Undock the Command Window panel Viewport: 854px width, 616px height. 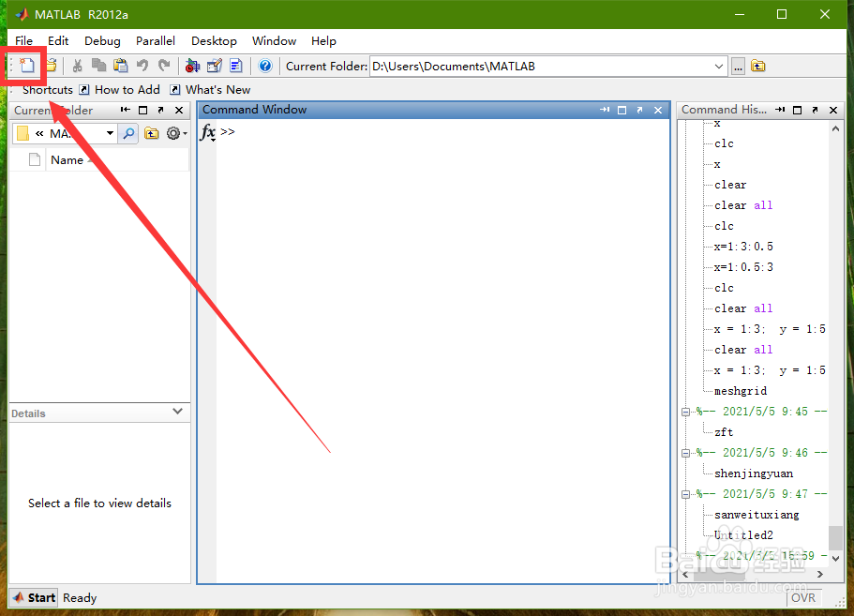tap(640, 110)
